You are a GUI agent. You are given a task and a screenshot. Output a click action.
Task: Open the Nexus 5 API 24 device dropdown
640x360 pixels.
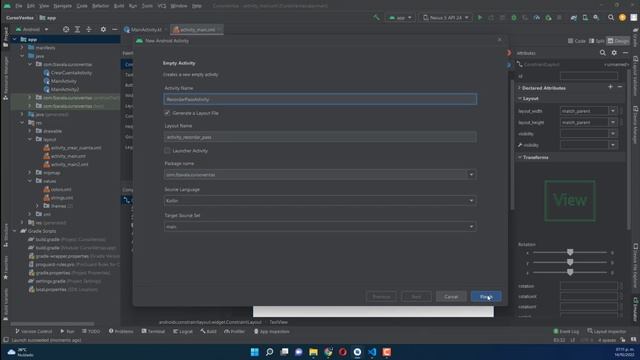[x=446, y=18]
